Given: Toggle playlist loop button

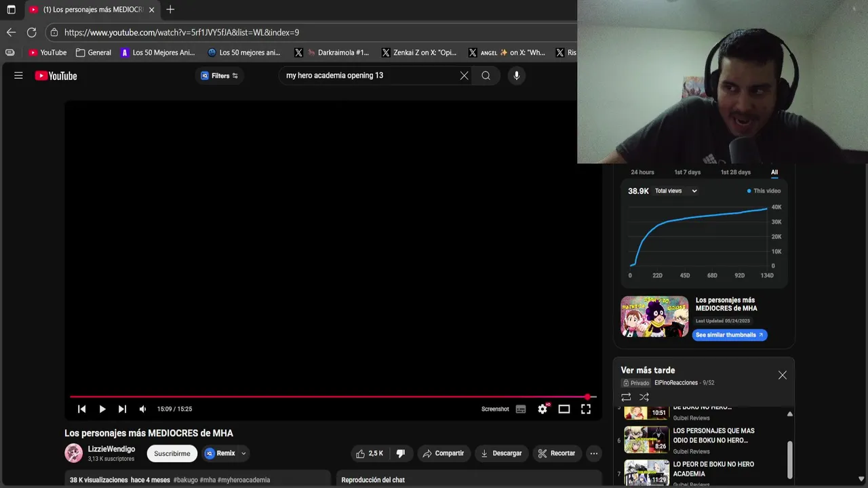Looking at the screenshot, I should click(626, 397).
